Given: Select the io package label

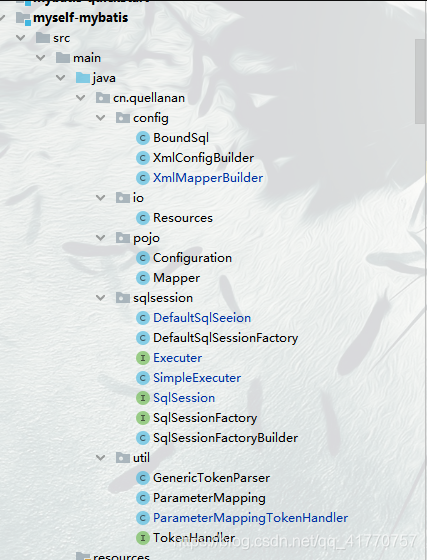Looking at the screenshot, I should point(138,198).
